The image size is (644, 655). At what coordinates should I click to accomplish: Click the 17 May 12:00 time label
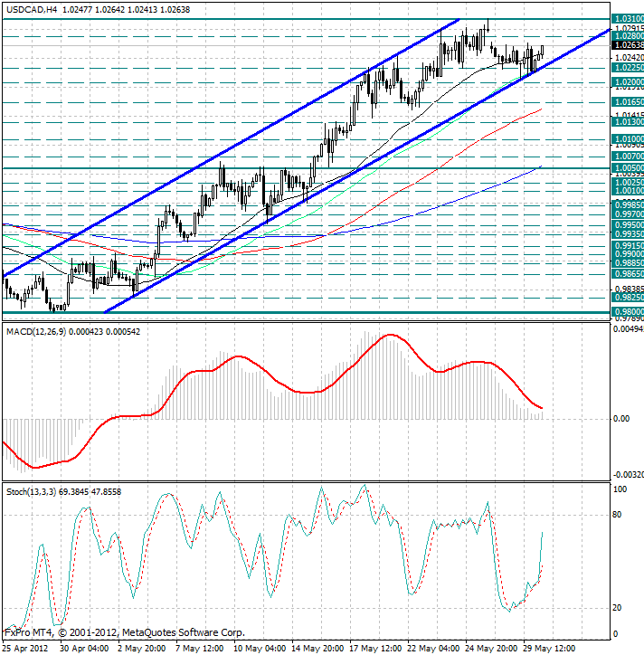click(375, 649)
